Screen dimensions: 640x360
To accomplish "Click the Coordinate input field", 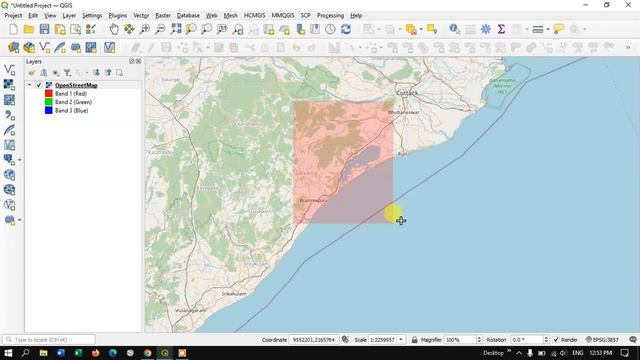I will pos(313,340).
